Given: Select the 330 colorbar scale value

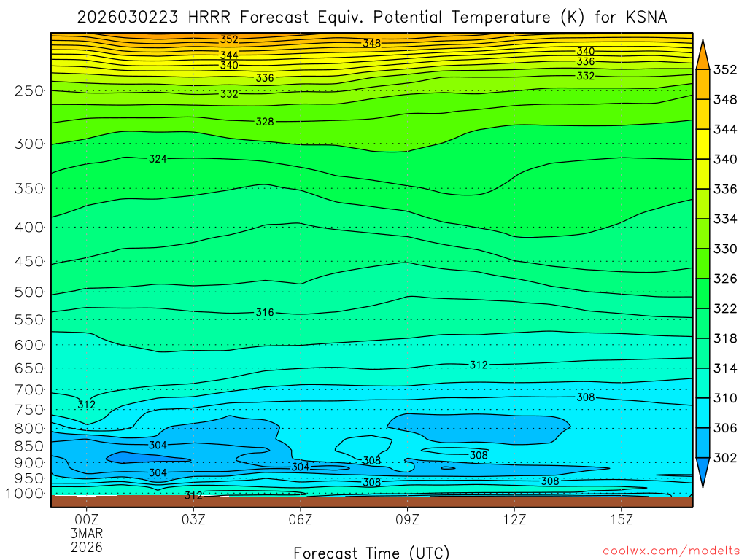Looking at the screenshot, I should tap(725, 249).
